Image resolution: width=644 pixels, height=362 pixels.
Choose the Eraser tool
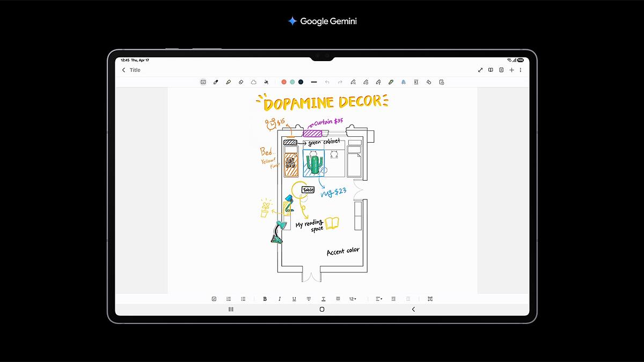[241, 82]
